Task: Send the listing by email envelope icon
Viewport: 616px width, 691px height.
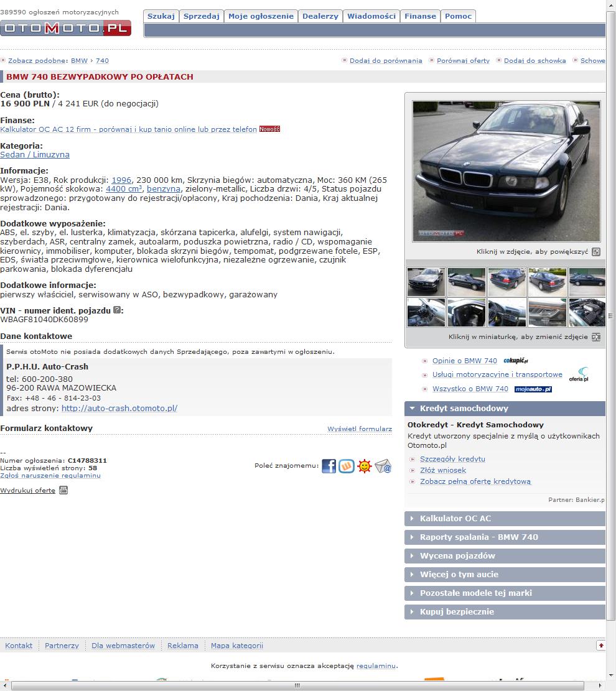Action: (383, 466)
